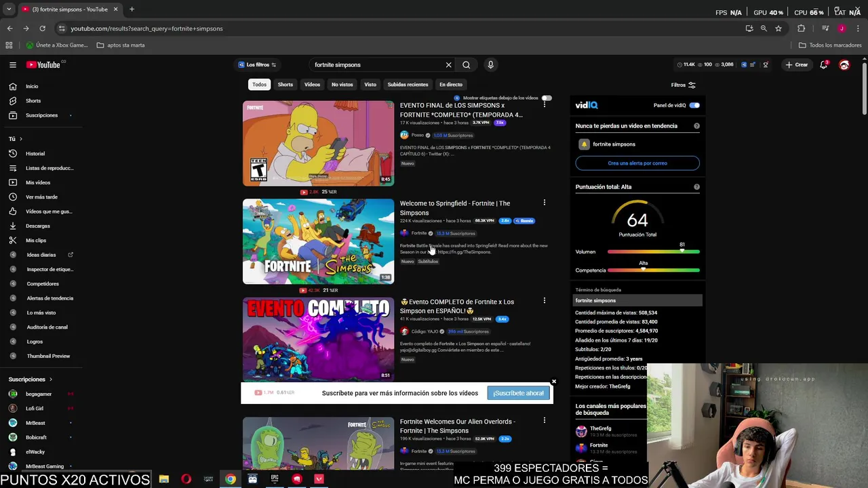Open vidIQ Alertas de tendencia
This screenshot has width=868, height=488.
[x=50, y=298]
